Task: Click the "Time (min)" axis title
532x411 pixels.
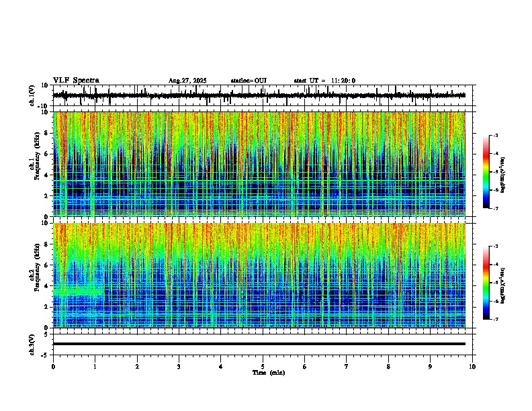Action: click(x=269, y=373)
